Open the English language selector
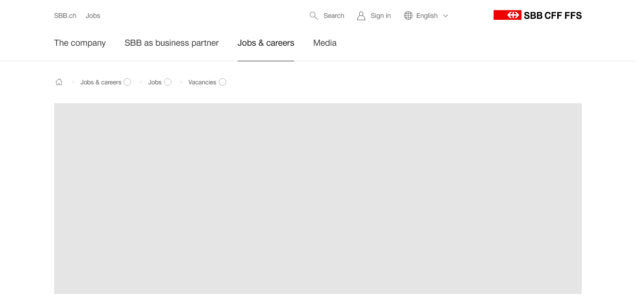This screenshot has width=644, height=303. pyautogui.click(x=427, y=16)
